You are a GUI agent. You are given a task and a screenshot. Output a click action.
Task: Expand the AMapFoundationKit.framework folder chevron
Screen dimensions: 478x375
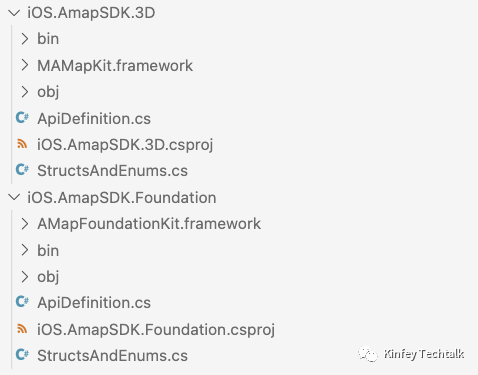click(25, 224)
